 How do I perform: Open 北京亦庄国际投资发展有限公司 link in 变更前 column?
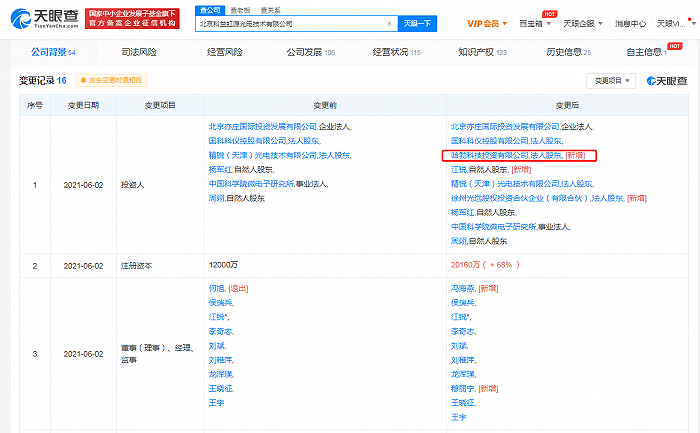coord(262,127)
